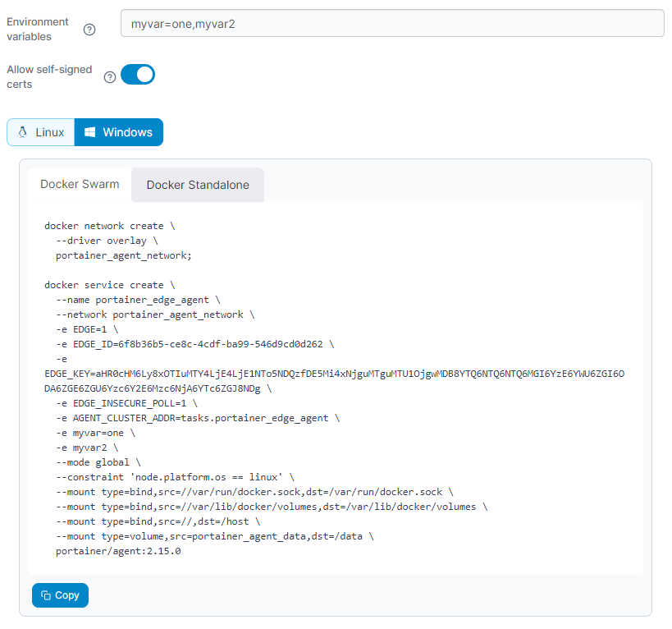The height and width of the screenshot is (629, 672).
Task: Switch to the Docker Standalone tab
Action: [198, 185]
